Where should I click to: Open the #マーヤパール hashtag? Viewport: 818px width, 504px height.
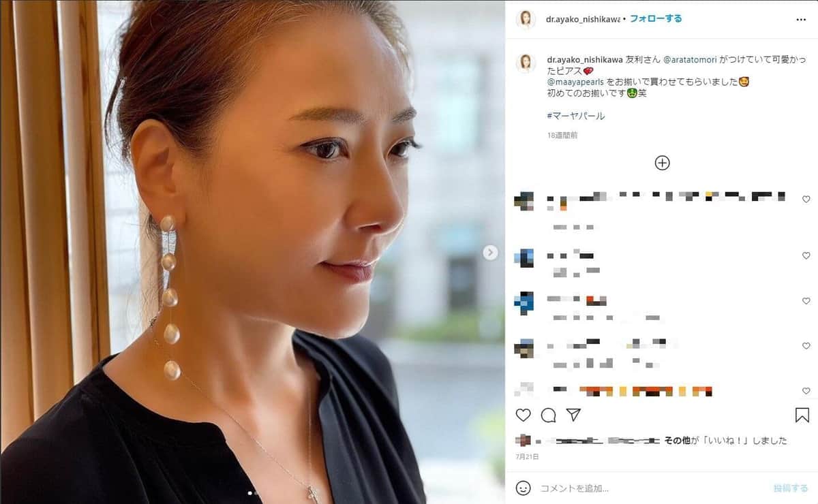pyautogui.click(x=576, y=116)
